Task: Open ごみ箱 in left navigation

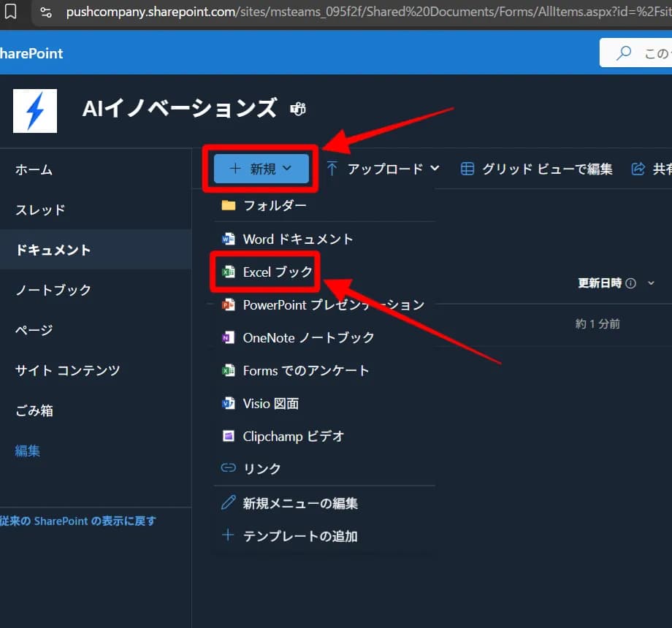Action: tap(34, 410)
